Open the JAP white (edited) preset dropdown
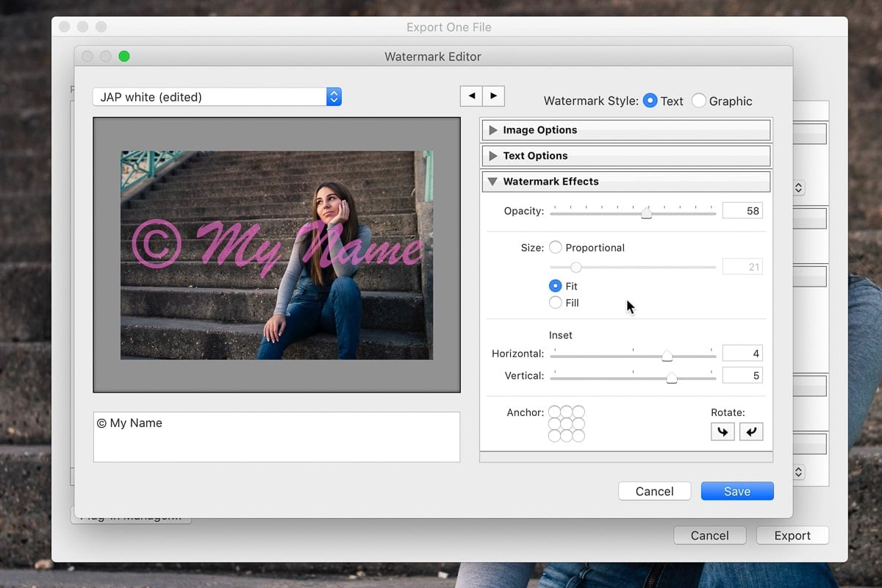The width and height of the screenshot is (882, 588). click(x=217, y=96)
